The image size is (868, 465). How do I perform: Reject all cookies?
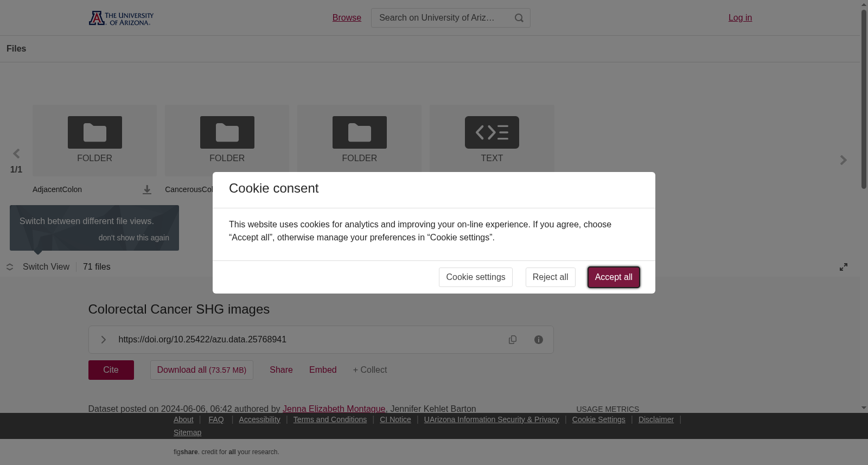tap(550, 277)
